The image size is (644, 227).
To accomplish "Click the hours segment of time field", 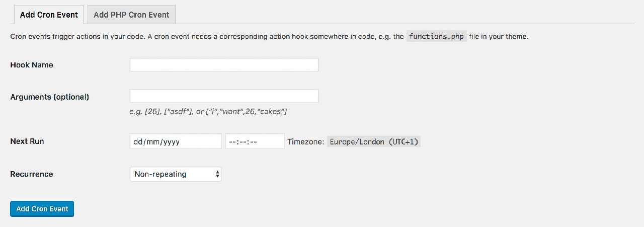I will coord(232,142).
